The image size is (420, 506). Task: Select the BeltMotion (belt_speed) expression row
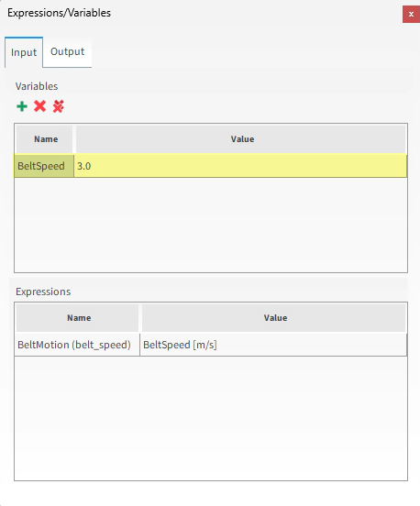(x=211, y=345)
